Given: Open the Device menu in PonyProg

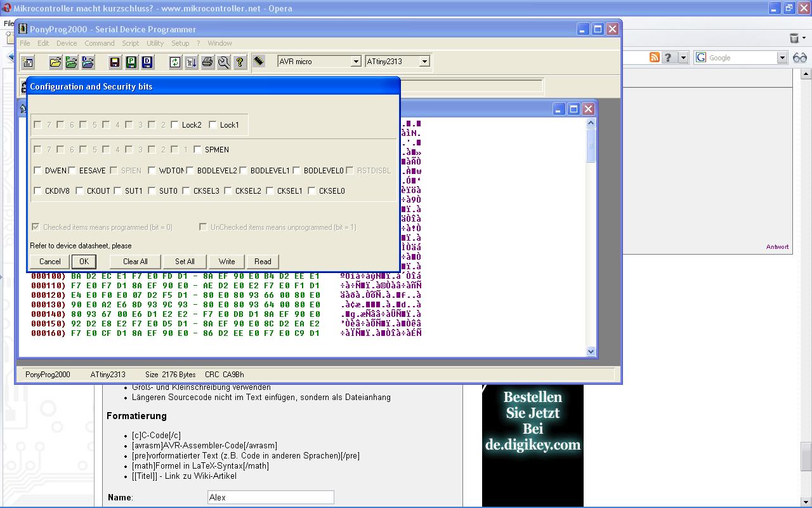Looking at the screenshot, I should 67,43.
